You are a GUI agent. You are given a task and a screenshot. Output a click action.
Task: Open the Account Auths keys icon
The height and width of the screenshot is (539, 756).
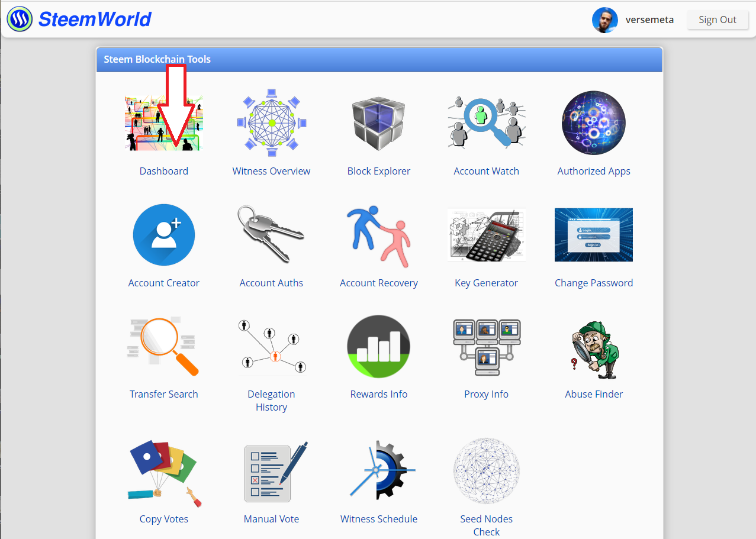coord(271,234)
